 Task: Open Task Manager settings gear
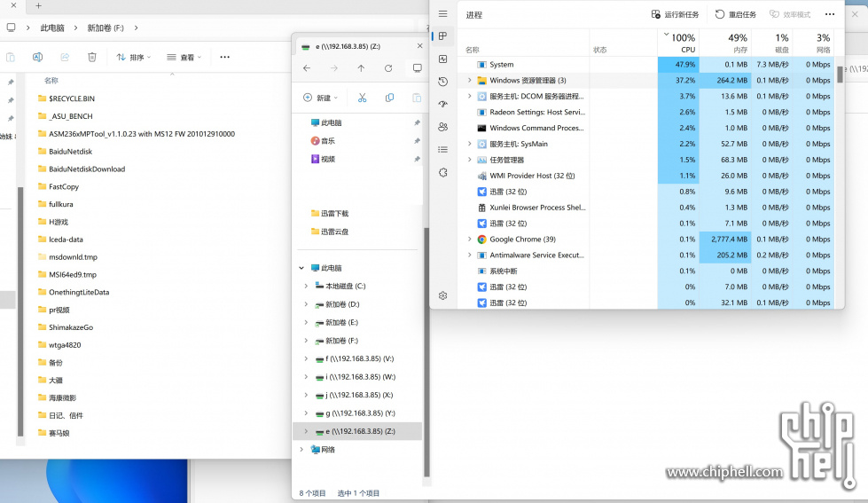click(x=442, y=295)
